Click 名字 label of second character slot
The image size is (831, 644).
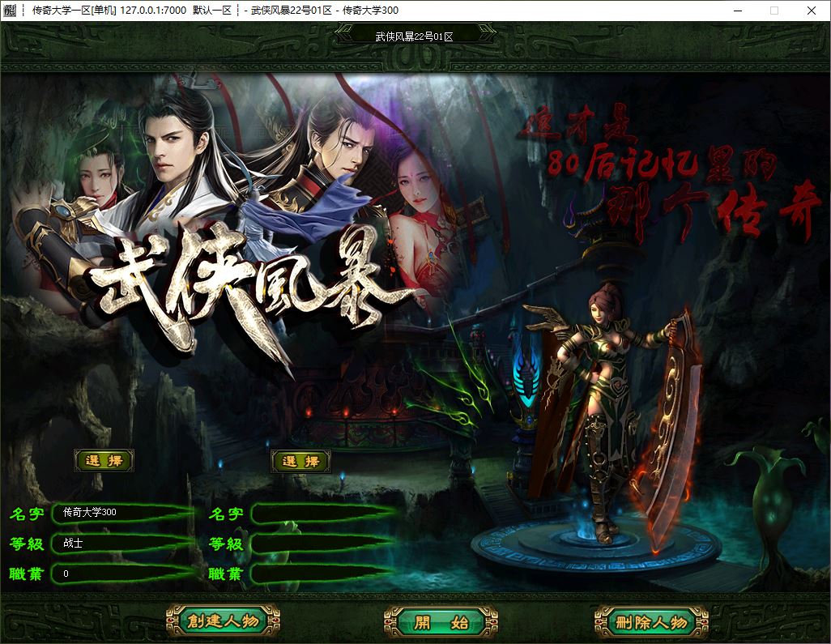click(226, 514)
